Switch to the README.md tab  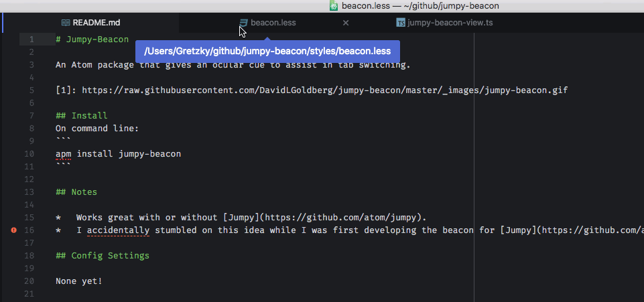[90, 23]
